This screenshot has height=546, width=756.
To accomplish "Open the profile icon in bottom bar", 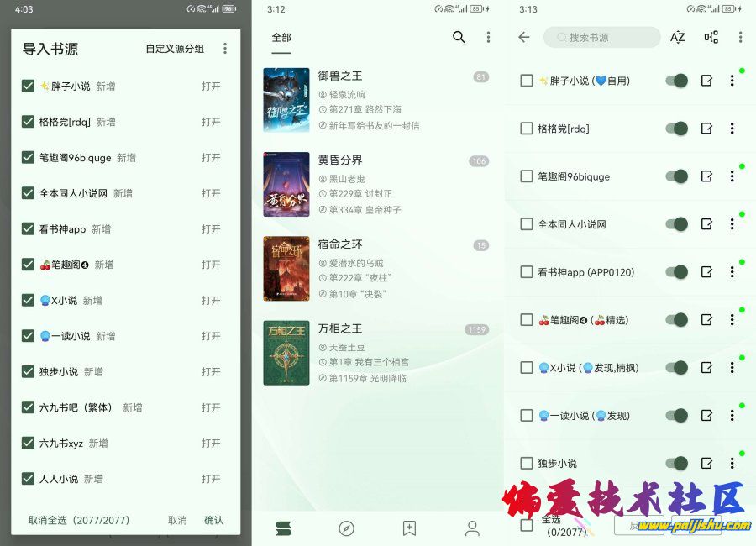I will [472, 528].
